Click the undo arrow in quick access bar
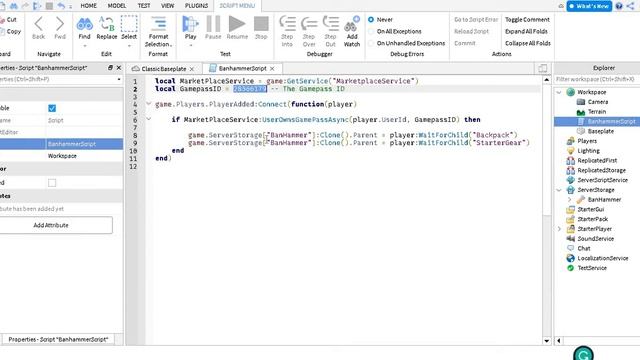 click(61, 6)
